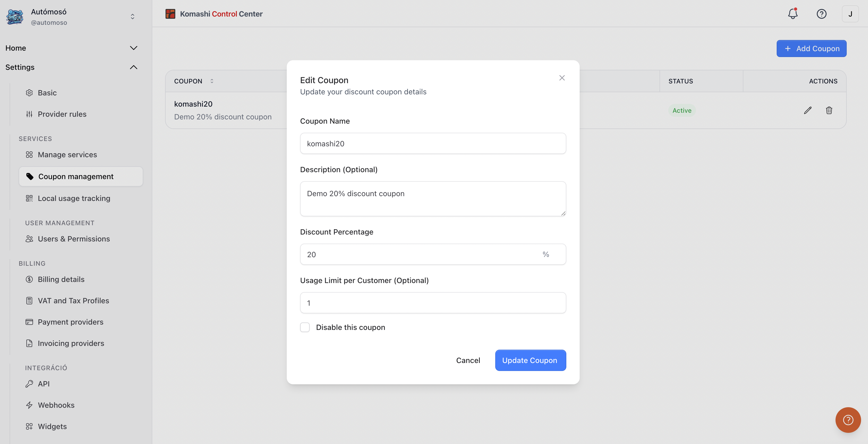Viewport: 868px width, 444px height.
Task: Click the STATUS column header
Action: tap(681, 81)
